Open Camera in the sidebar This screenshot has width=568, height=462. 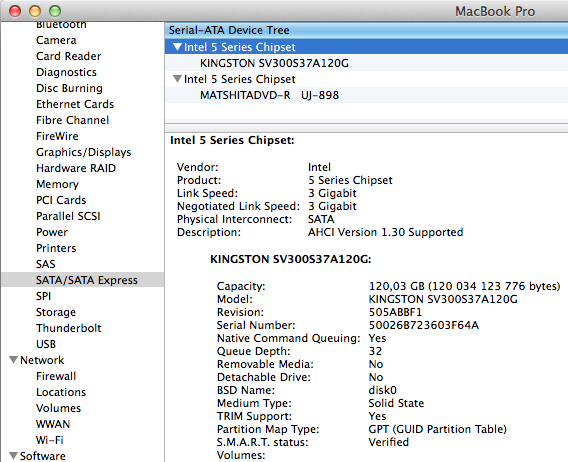56,40
